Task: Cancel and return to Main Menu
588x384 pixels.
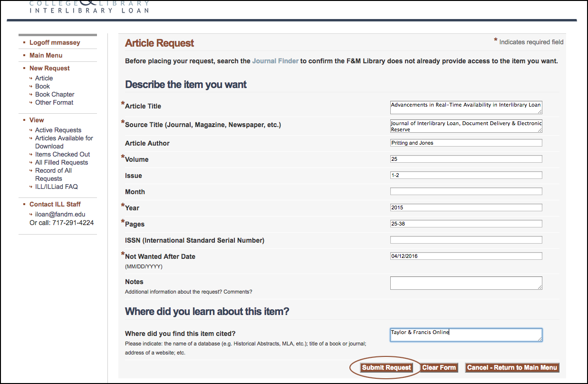Action: pos(512,367)
